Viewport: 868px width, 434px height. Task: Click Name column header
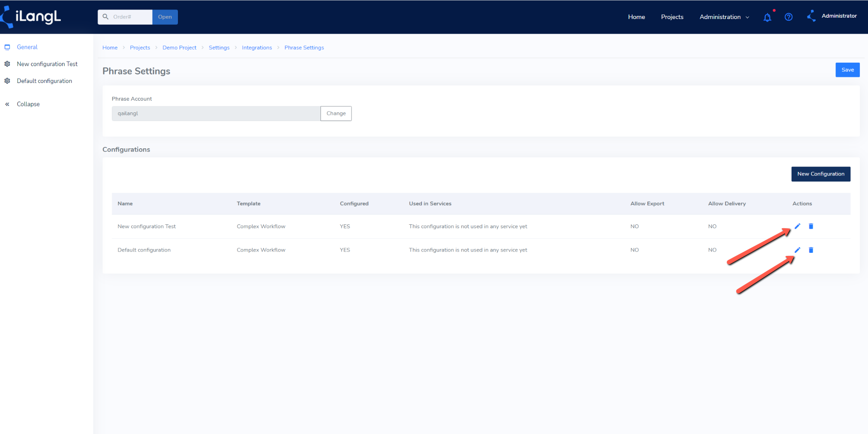(x=125, y=204)
